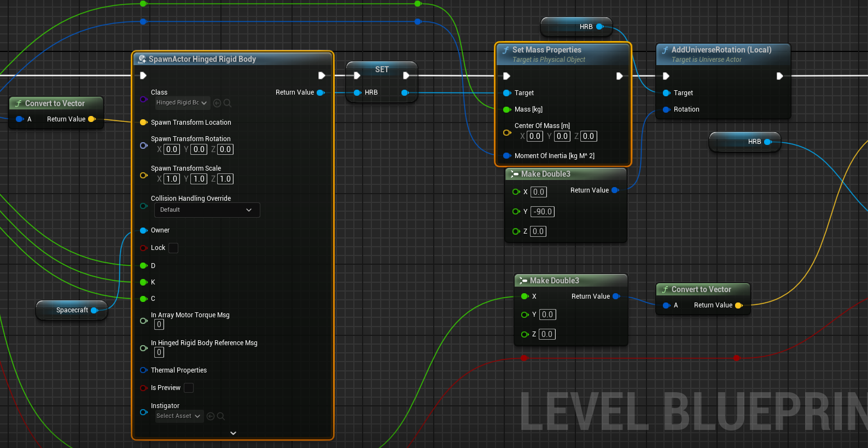Click the browse magnifier icon next to Class
Screen dimensions: 868x448
(x=228, y=103)
